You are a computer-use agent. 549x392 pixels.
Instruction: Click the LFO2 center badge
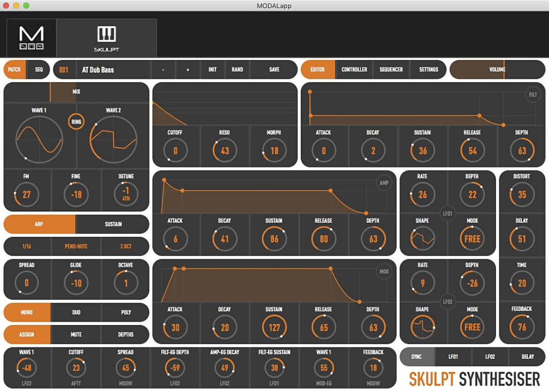(x=448, y=302)
